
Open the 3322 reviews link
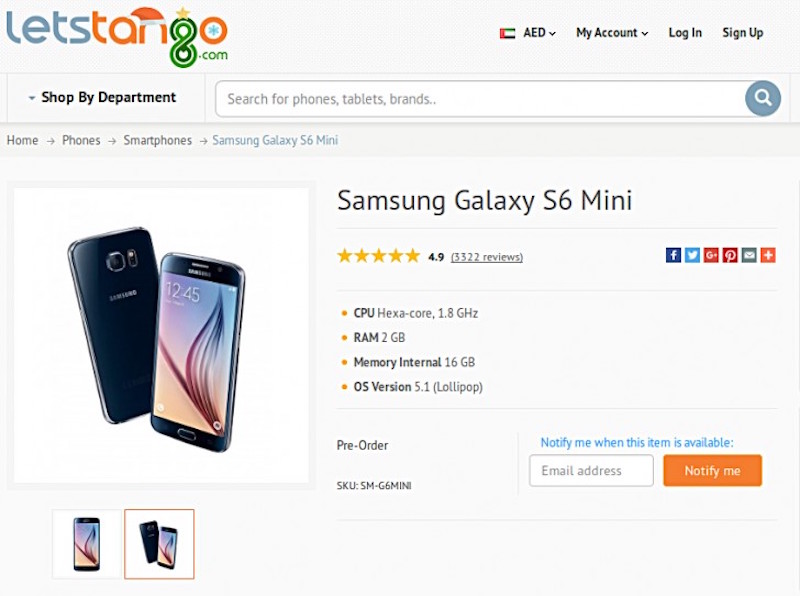(x=486, y=256)
